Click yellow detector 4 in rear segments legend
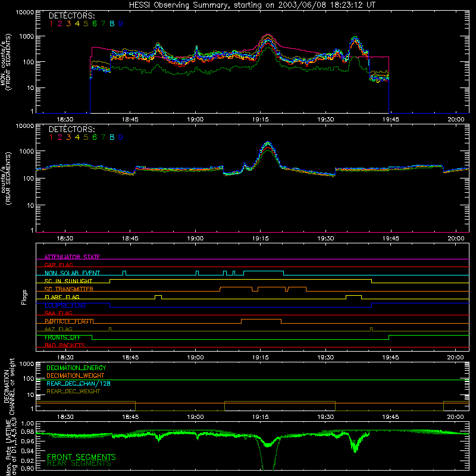The width and height of the screenshot is (476, 476). click(77, 137)
